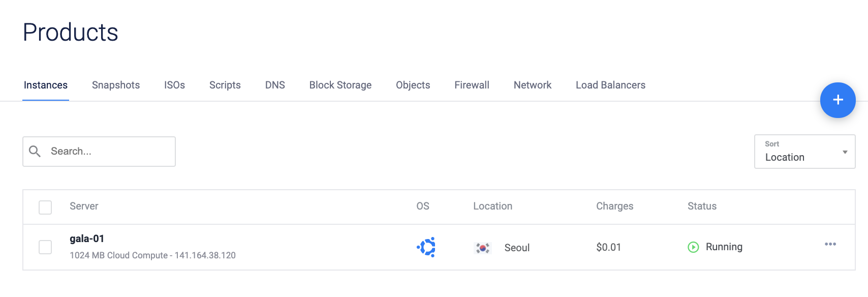Click the blue plus deploy button

click(838, 100)
